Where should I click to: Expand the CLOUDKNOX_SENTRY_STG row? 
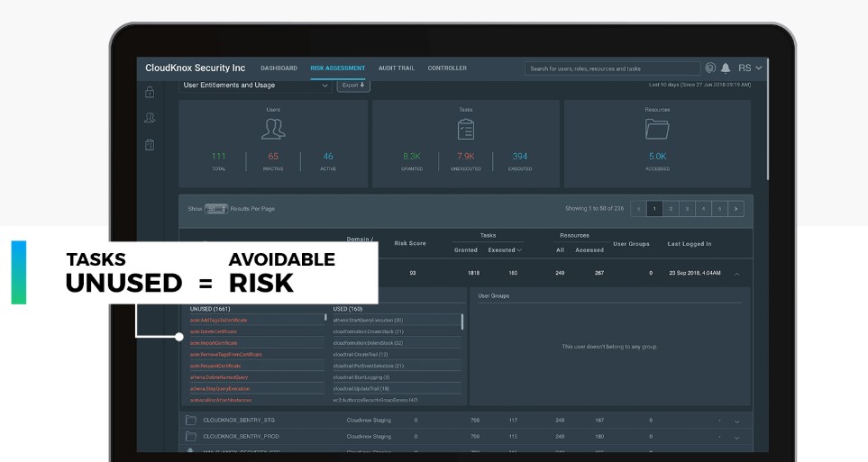pos(736,421)
